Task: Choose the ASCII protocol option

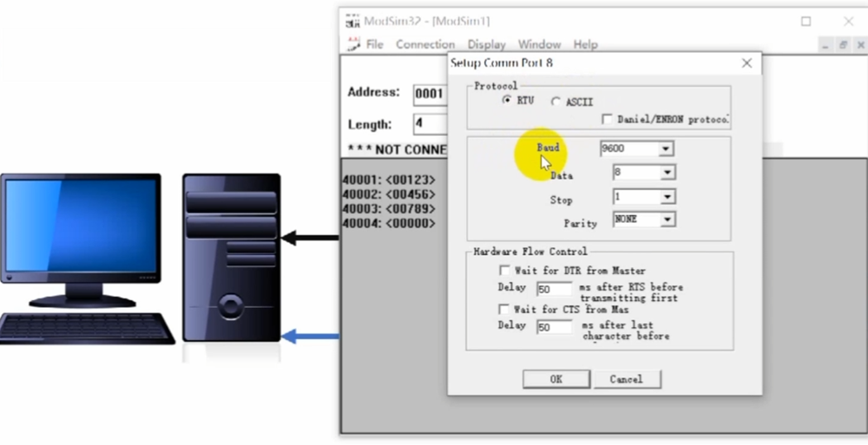Action: (556, 102)
